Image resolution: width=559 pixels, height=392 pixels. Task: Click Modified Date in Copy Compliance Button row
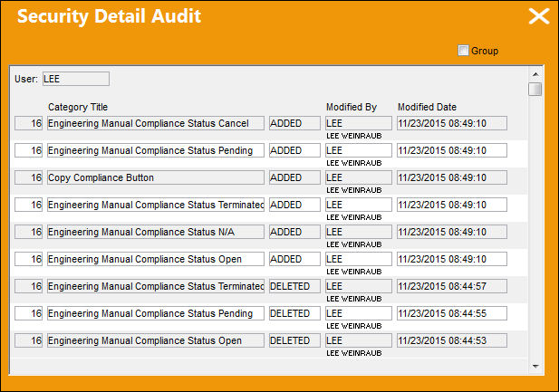click(452, 177)
